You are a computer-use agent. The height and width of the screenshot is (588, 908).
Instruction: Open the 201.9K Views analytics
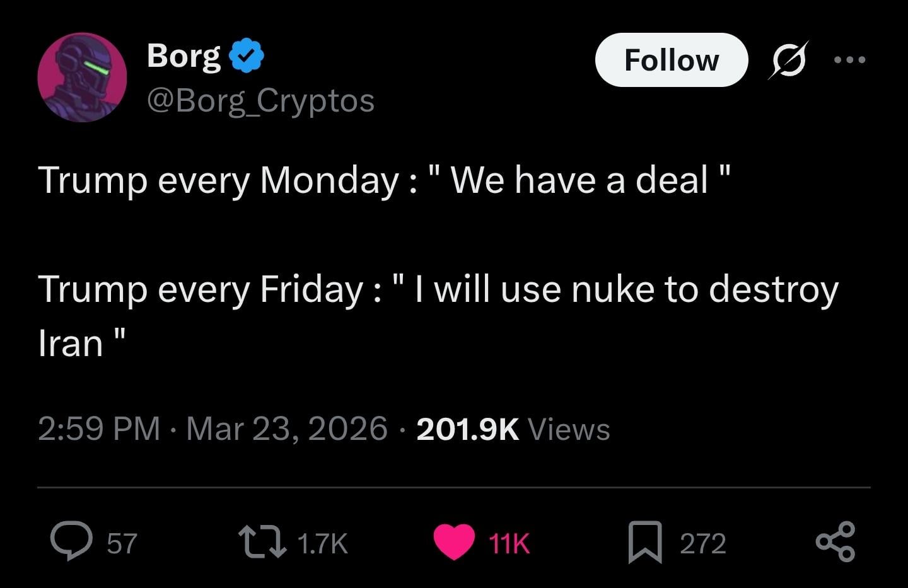pyautogui.click(x=513, y=429)
